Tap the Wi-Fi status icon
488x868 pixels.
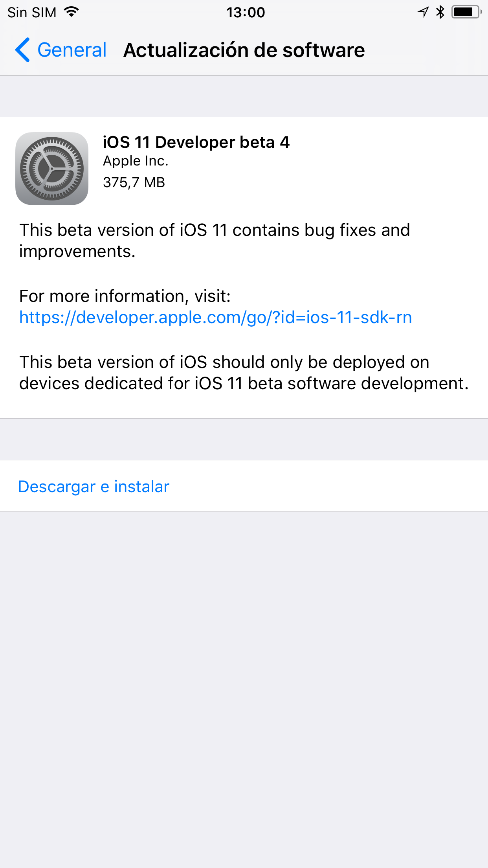[72, 12]
